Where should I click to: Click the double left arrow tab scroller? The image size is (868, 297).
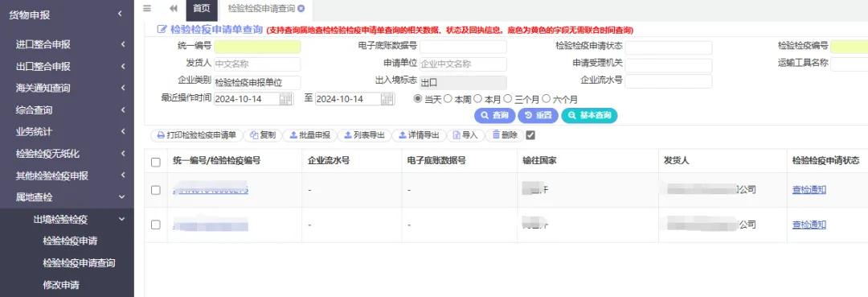[174, 8]
